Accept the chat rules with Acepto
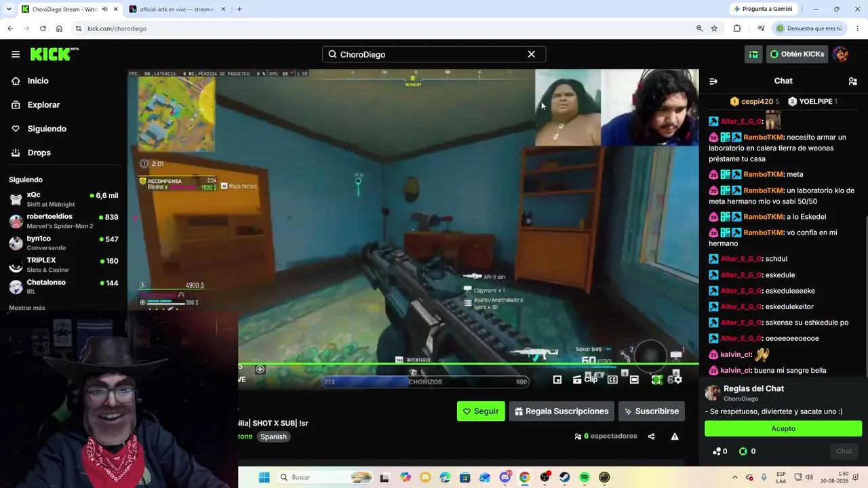This screenshot has width=868, height=488. (783, 428)
